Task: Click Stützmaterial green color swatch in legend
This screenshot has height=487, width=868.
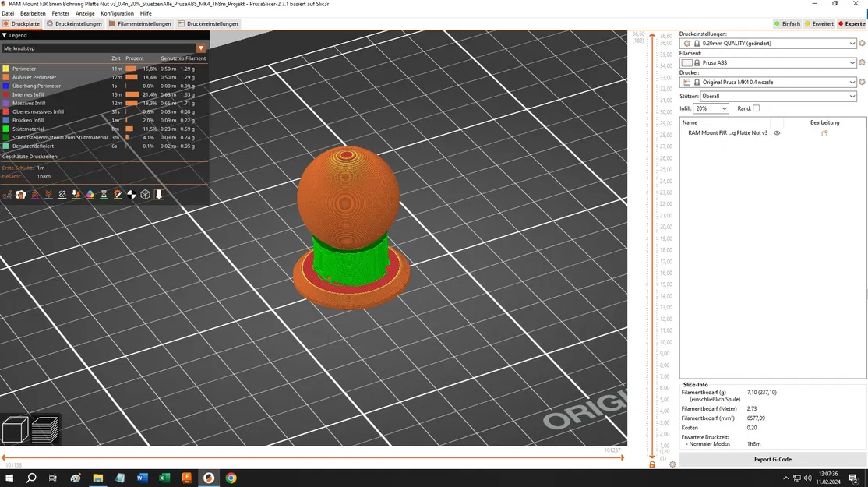Action: 5,129
